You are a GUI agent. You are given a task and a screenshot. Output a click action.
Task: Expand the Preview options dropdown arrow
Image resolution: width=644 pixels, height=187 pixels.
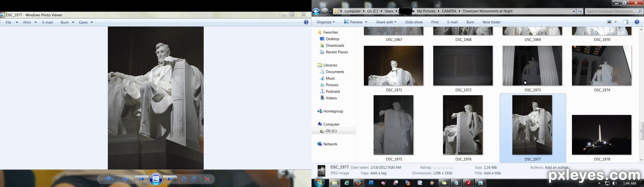[366, 22]
